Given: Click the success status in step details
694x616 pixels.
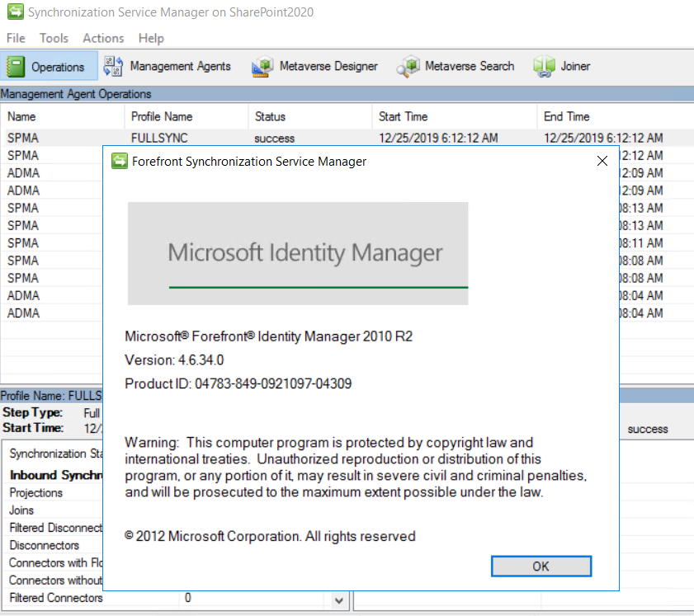Looking at the screenshot, I should pyautogui.click(x=648, y=429).
